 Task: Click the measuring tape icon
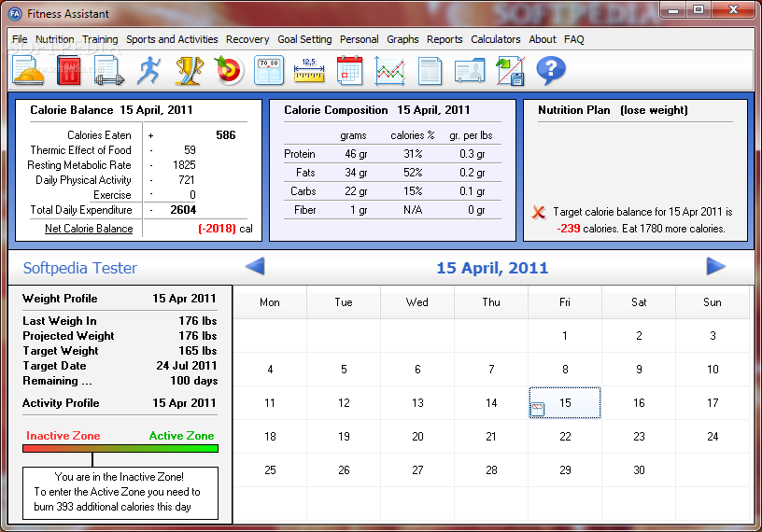(x=309, y=71)
